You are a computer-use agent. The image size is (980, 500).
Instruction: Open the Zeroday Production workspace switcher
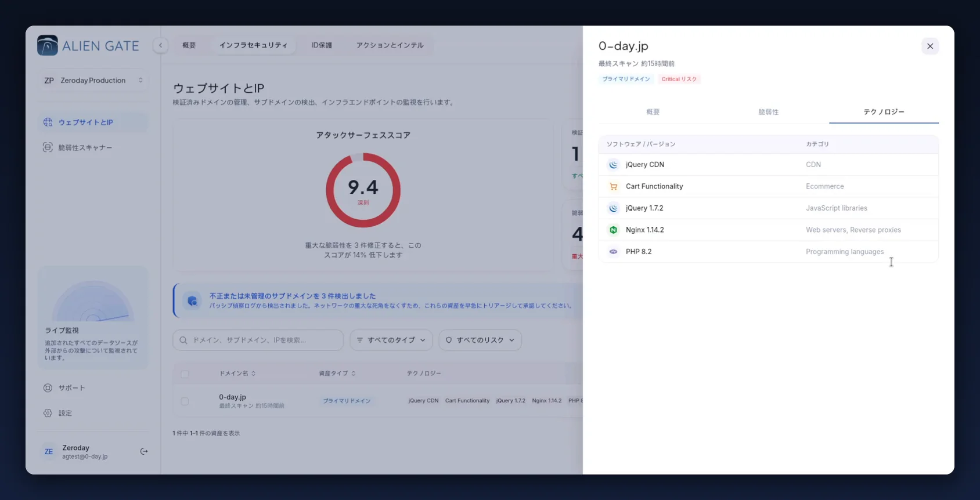pos(93,81)
